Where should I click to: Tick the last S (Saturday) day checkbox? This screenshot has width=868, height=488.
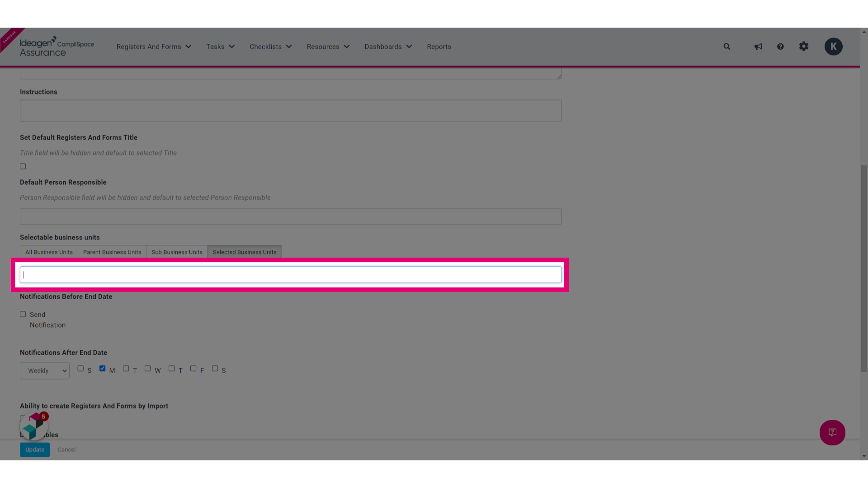(x=215, y=368)
